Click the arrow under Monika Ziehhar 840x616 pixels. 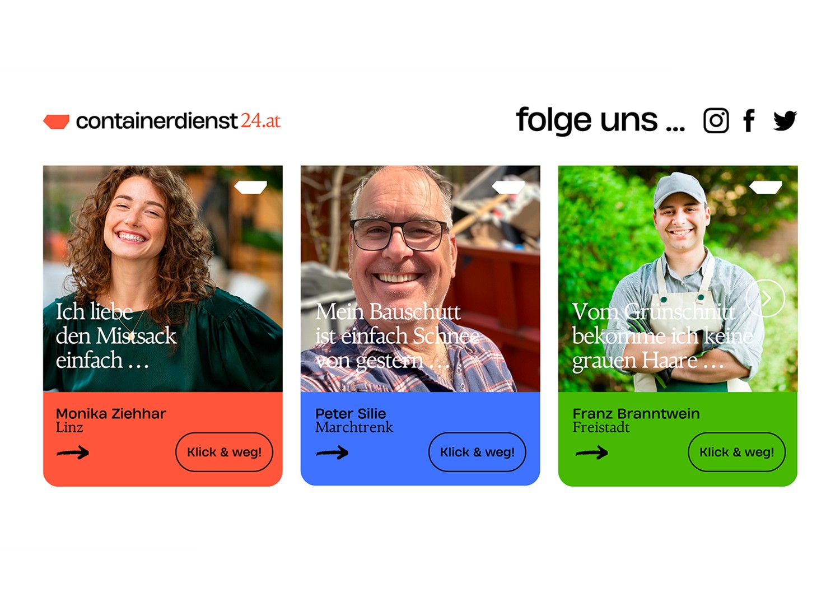click(x=73, y=452)
